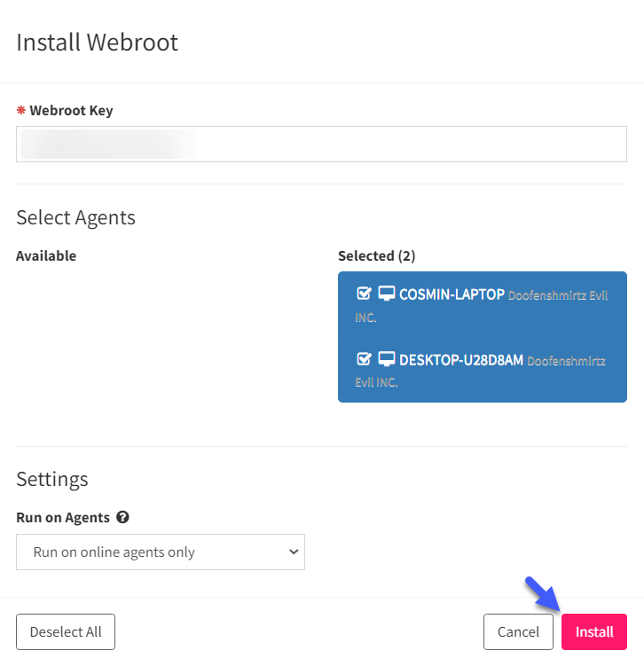Click the Run on Agents label

tap(63, 518)
